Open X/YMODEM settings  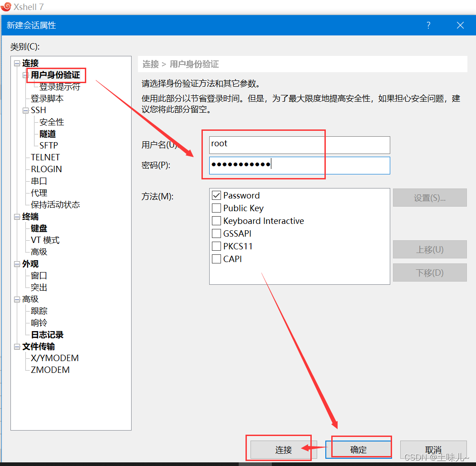(x=54, y=358)
